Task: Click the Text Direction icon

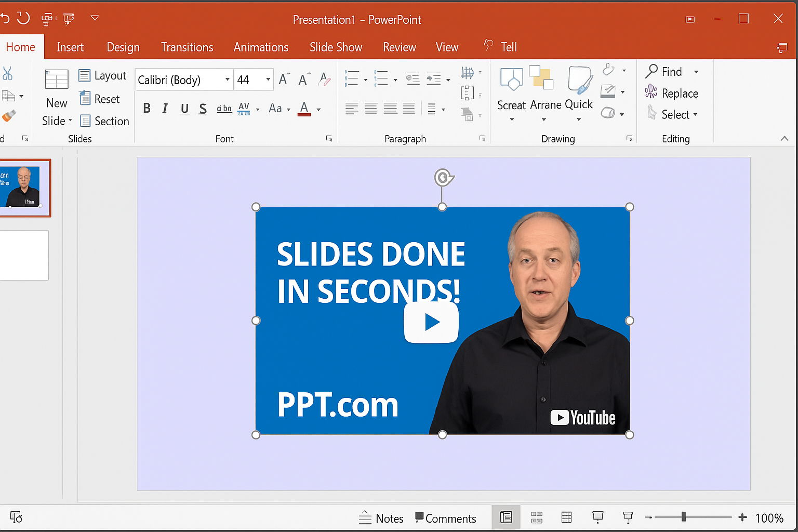Action: pos(468,73)
